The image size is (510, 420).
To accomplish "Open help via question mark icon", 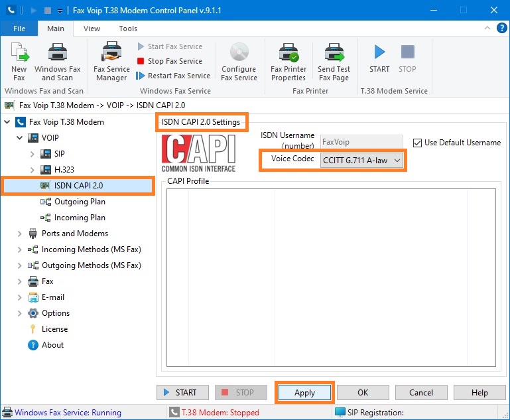I will (x=501, y=28).
